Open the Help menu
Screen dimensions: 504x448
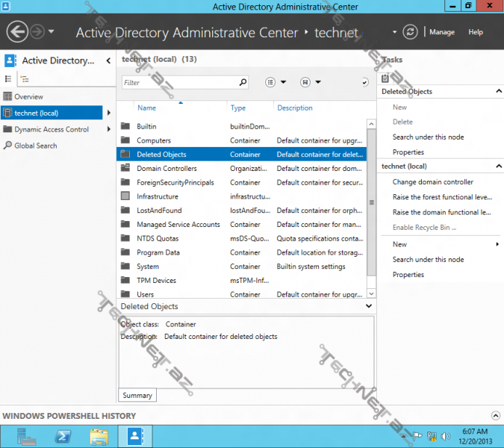[x=476, y=32]
